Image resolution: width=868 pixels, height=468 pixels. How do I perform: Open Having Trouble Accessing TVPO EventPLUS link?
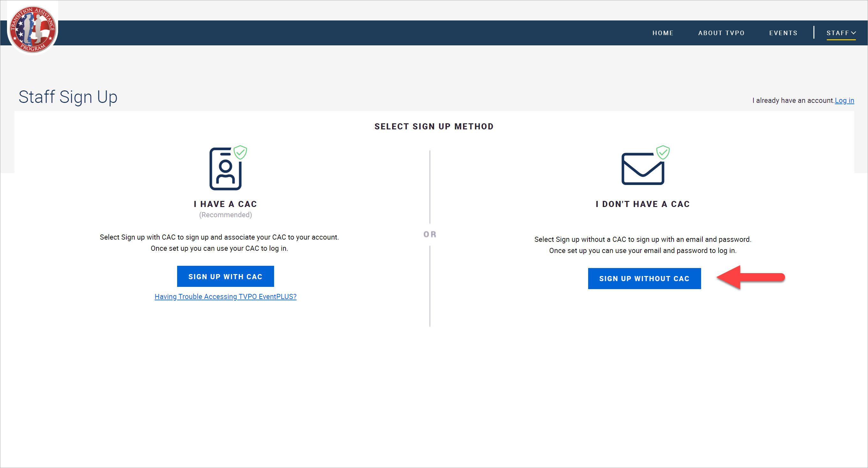pos(225,296)
